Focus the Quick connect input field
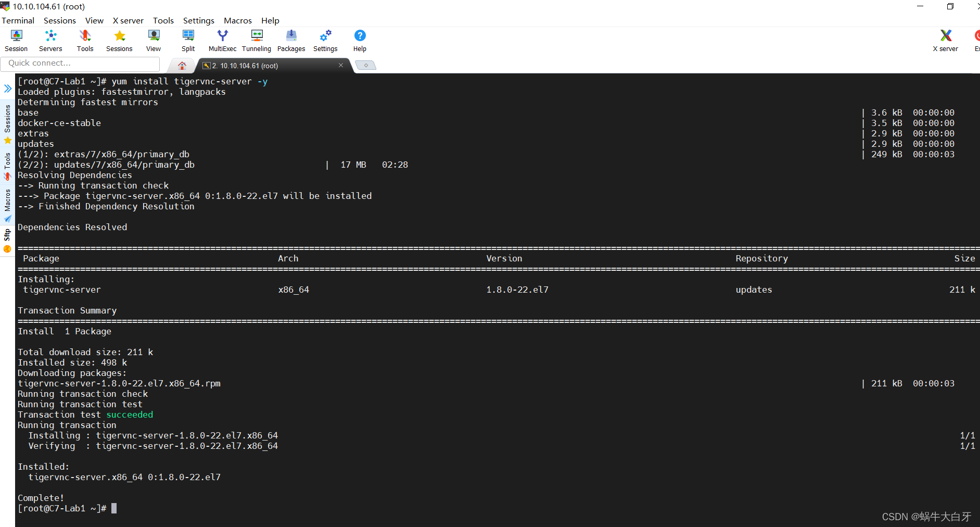The image size is (980, 527). tap(80, 64)
